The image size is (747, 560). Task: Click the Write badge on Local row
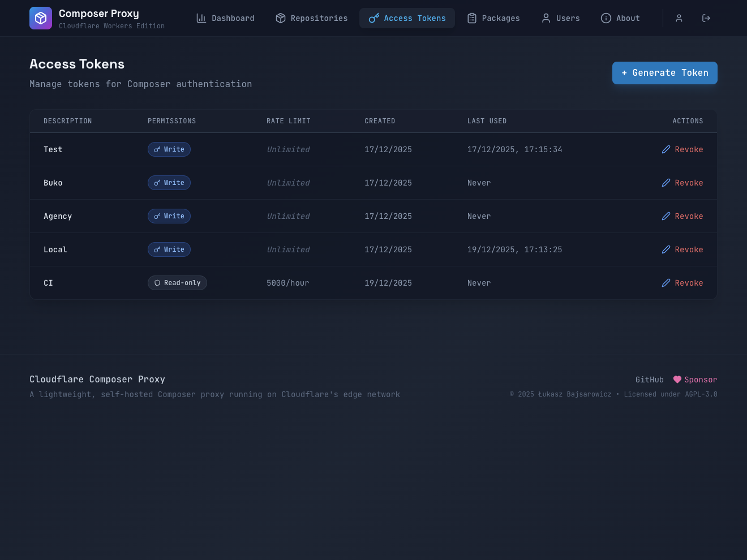coord(169,249)
